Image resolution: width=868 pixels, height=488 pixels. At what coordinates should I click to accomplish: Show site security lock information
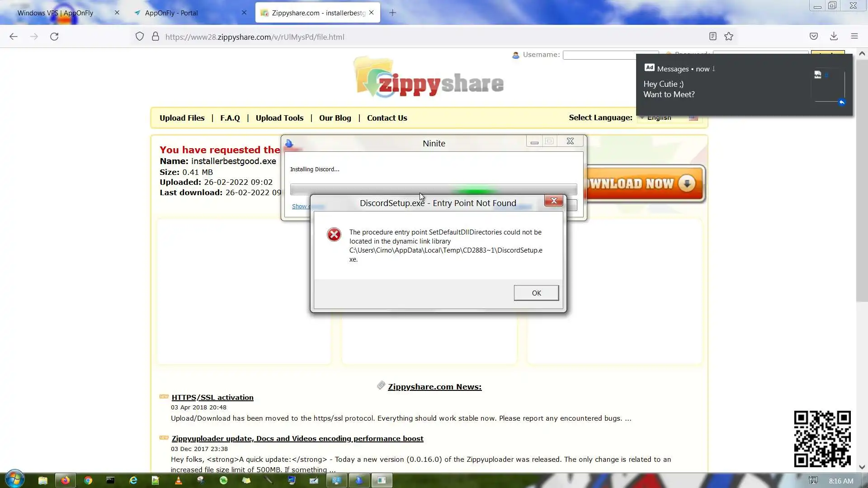click(156, 37)
